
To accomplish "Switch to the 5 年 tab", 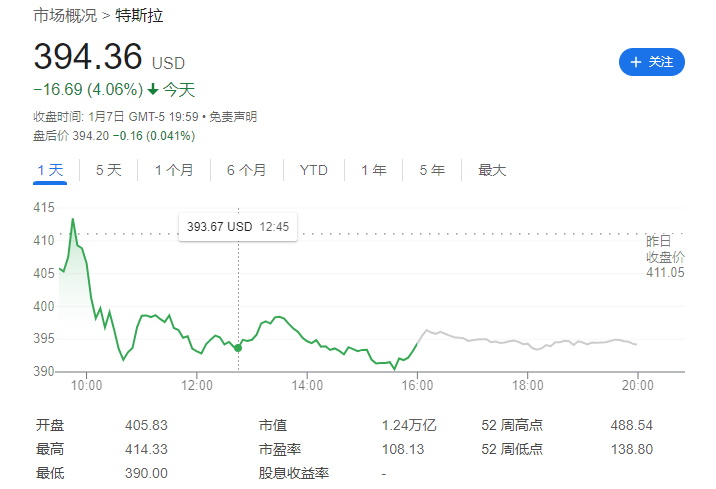I will (x=432, y=170).
